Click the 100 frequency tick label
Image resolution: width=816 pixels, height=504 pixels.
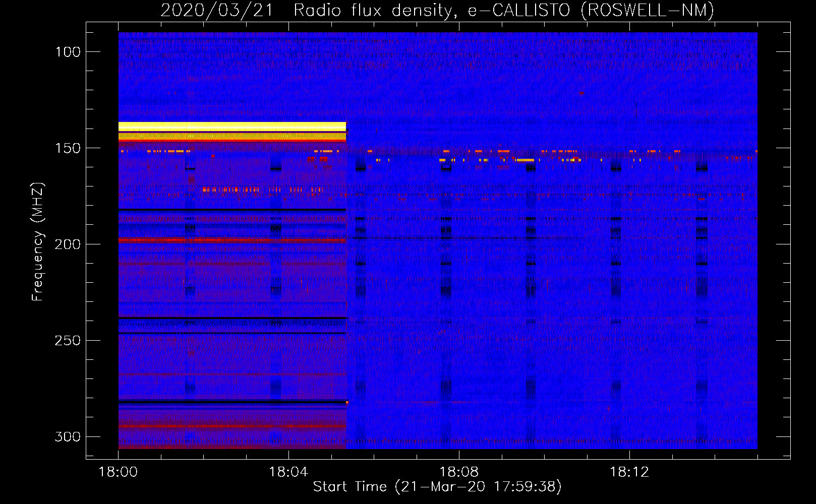(68, 52)
